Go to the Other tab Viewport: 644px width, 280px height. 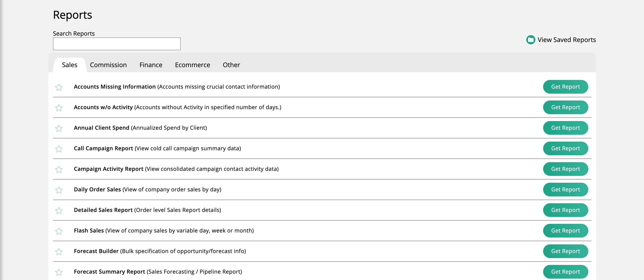(x=231, y=65)
